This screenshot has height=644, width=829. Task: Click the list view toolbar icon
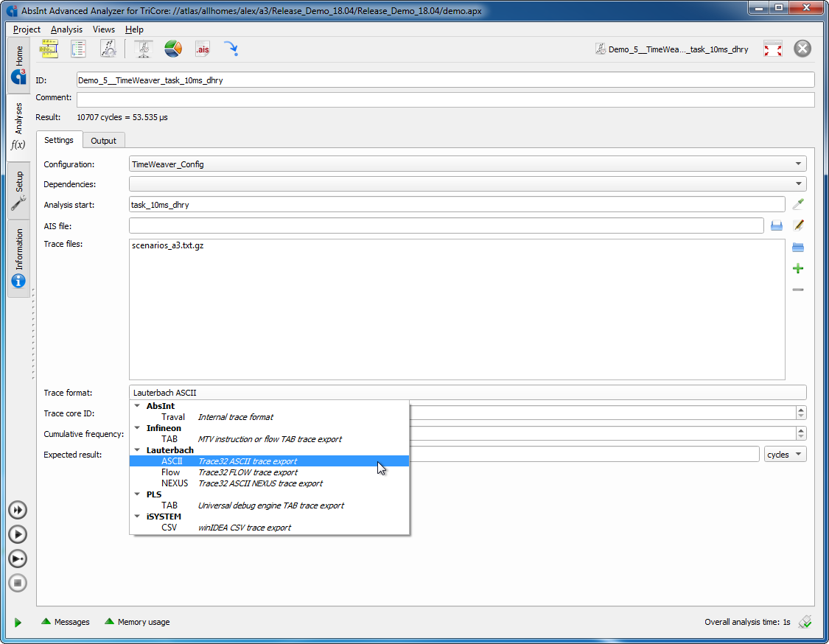pyautogui.click(x=78, y=49)
